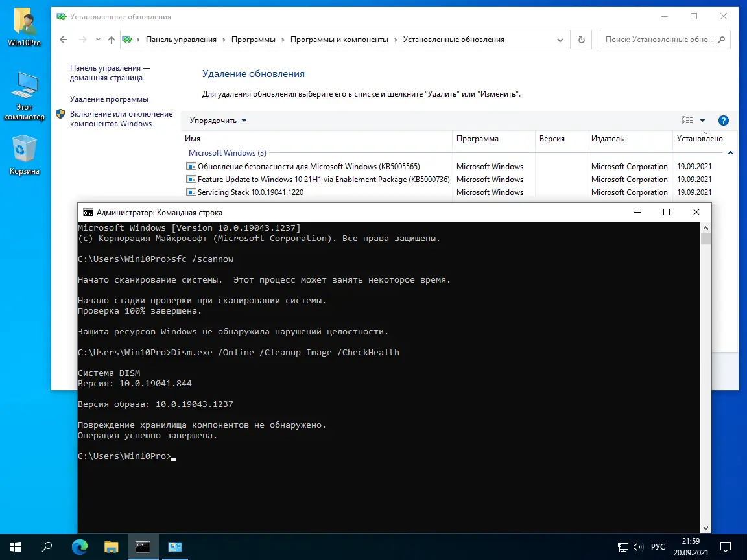Expand the address bar history dropdown
Viewport: 747px width, 560px height.
tap(560, 40)
